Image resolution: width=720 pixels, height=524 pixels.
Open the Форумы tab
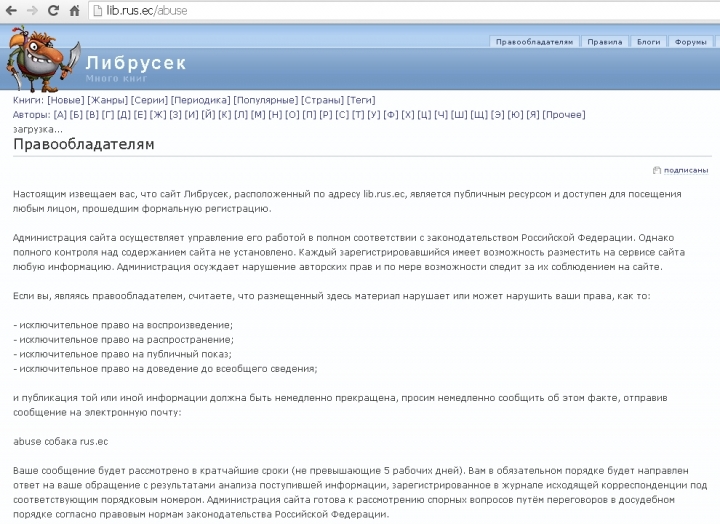coord(690,42)
